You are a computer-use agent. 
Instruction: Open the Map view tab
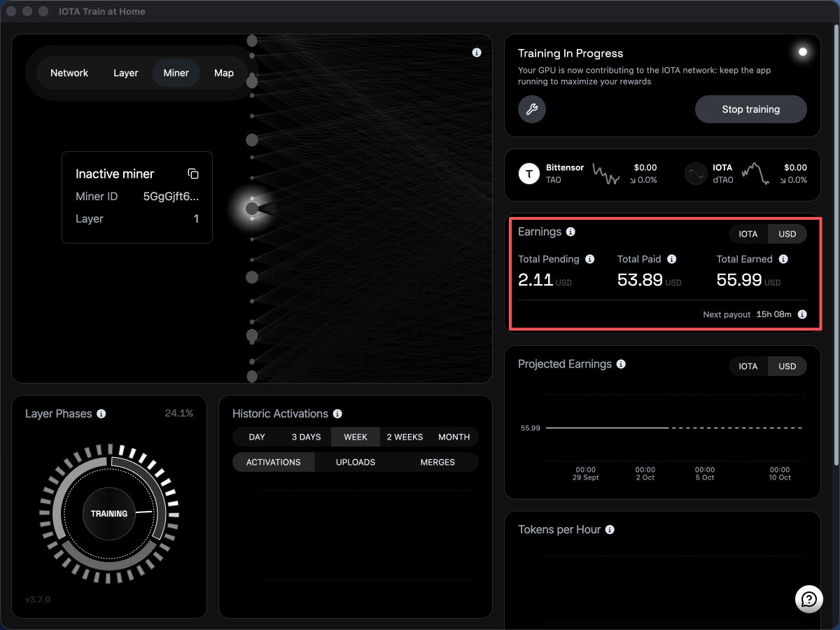[224, 73]
